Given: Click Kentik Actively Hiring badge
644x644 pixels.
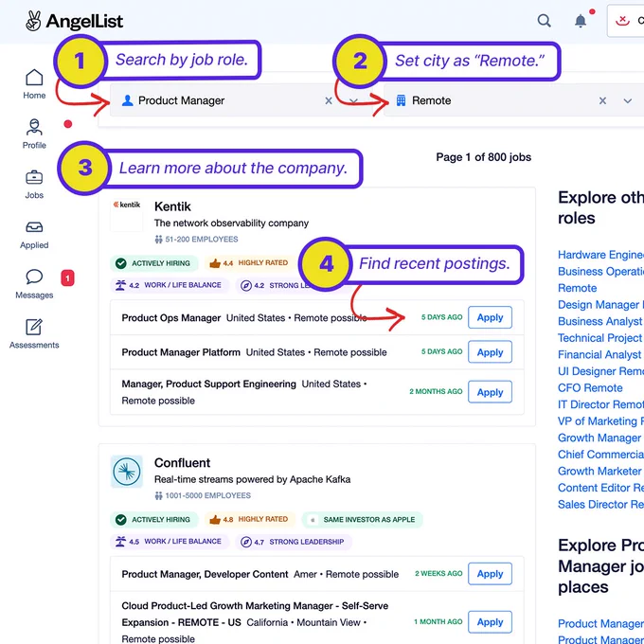Looking at the screenshot, I should [x=154, y=263].
